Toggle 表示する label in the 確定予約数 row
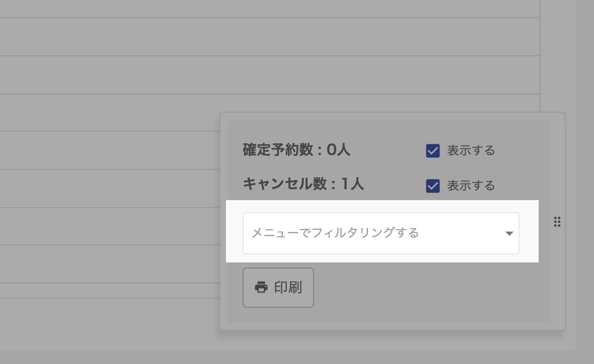594x364 pixels. pyautogui.click(x=471, y=151)
